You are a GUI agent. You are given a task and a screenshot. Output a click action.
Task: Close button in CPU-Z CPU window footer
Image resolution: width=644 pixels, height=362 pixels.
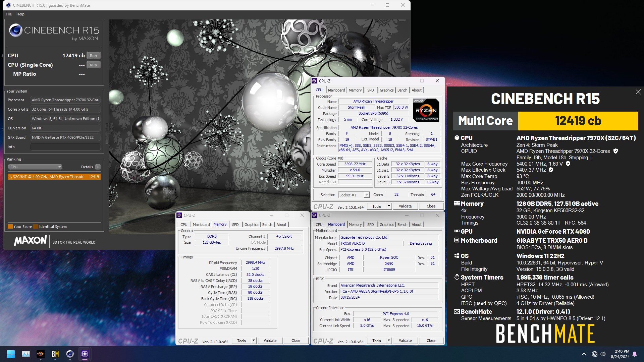coord(431,206)
